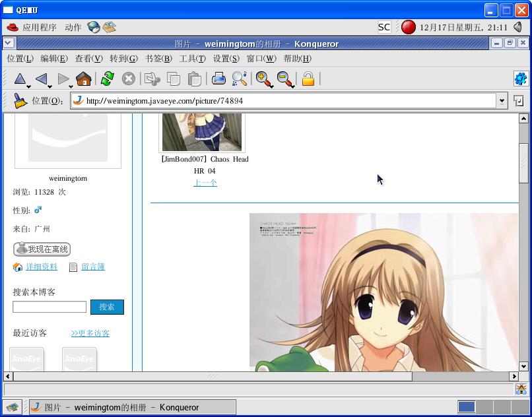Switch to the first workspace in pager
Viewport: 532px width, 417px height.
click(x=467, y=407)
